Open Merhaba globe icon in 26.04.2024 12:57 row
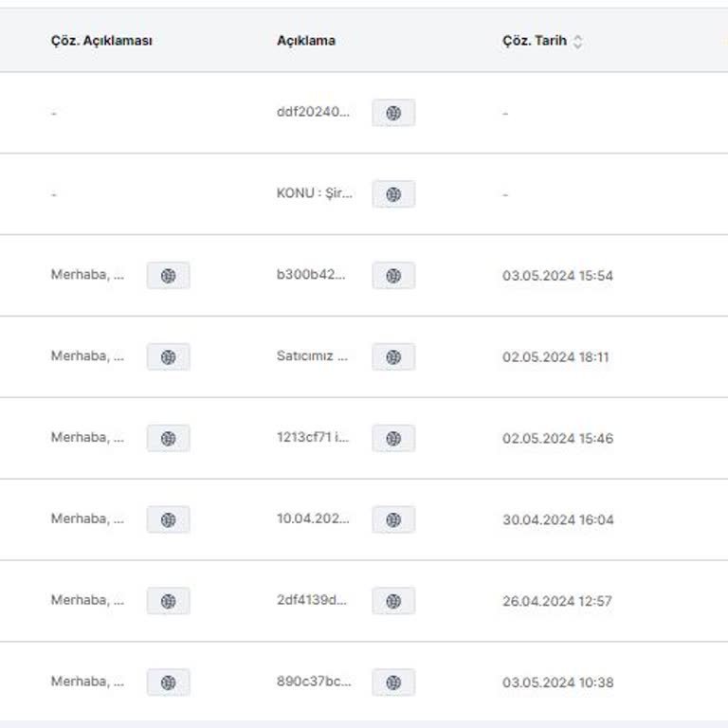 168,601
